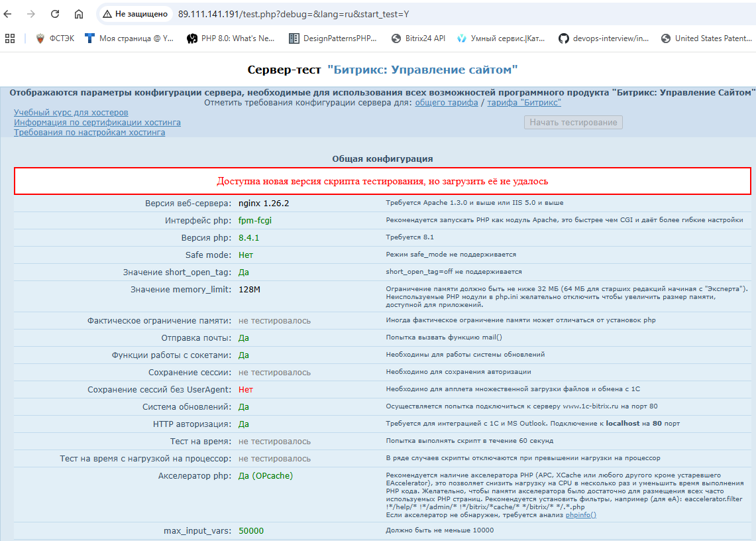Screen dimensions: 756x541
Task: Click the 'HTTP авторизация:' label
Action: (192, 424)
